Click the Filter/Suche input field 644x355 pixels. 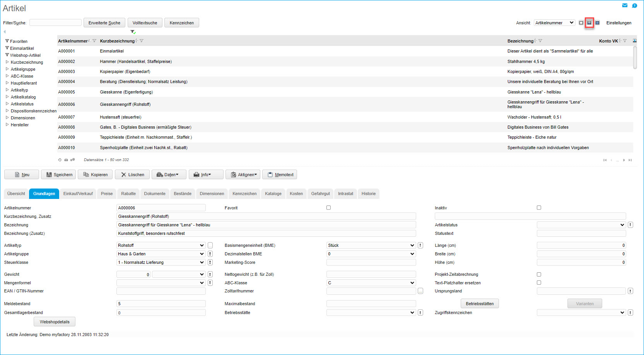click(x=55, y=23)
